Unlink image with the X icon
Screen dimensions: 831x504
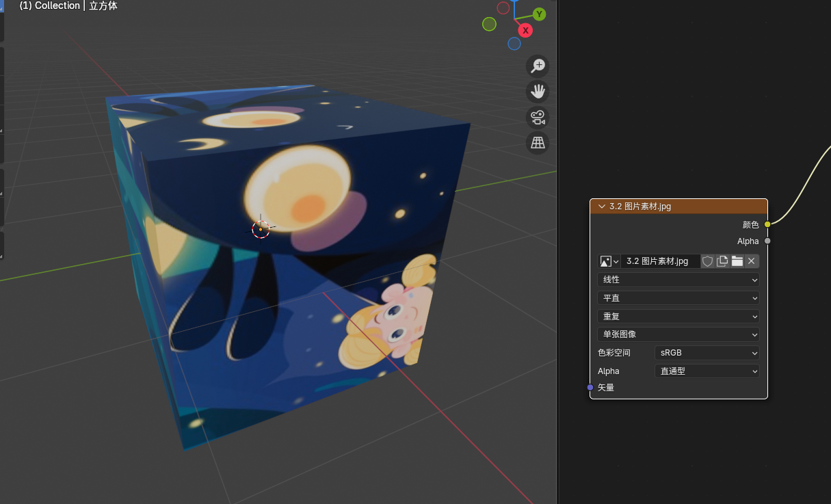click(751, 261)
